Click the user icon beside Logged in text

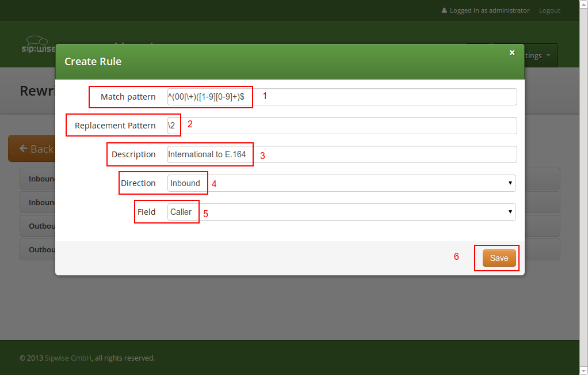(444, 10)
